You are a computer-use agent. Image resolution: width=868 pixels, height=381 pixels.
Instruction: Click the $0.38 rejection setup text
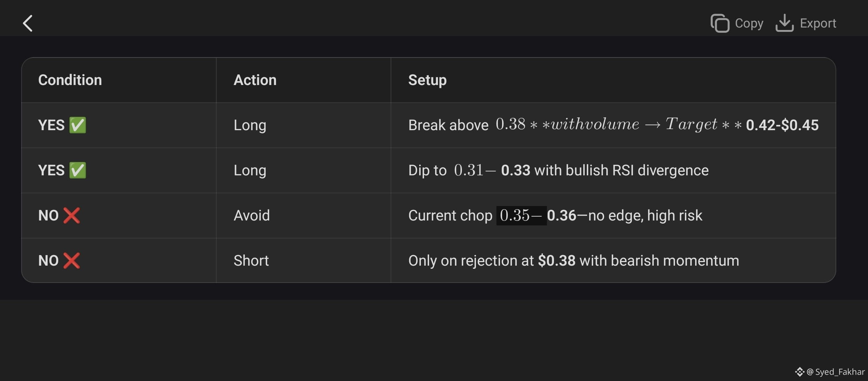pos(574,261)
